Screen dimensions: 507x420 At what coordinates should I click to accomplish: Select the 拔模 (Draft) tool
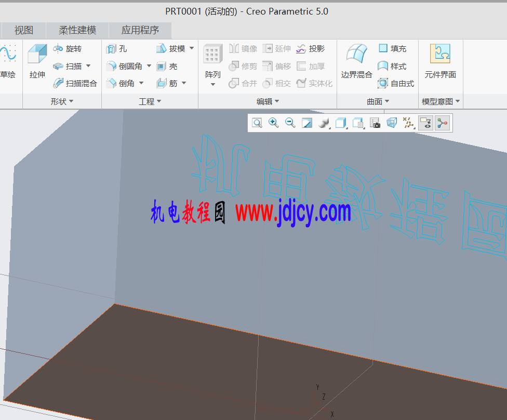[x=170, y=49]
